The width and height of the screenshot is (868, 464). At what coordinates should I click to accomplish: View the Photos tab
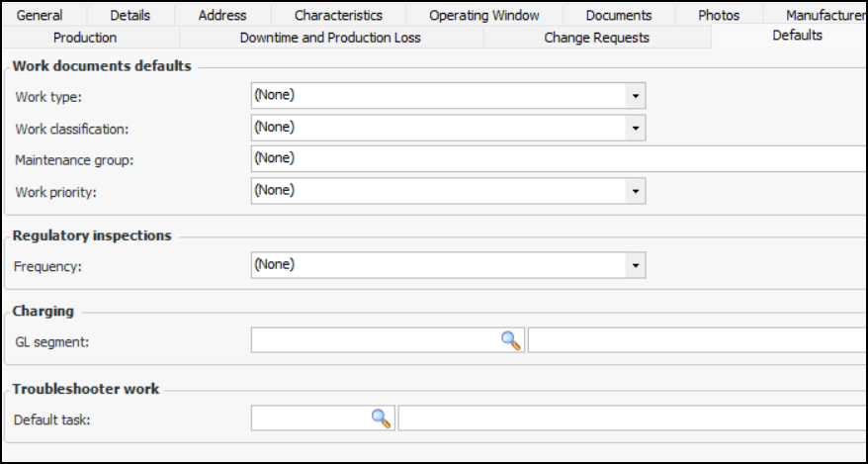tap(719, 15)
